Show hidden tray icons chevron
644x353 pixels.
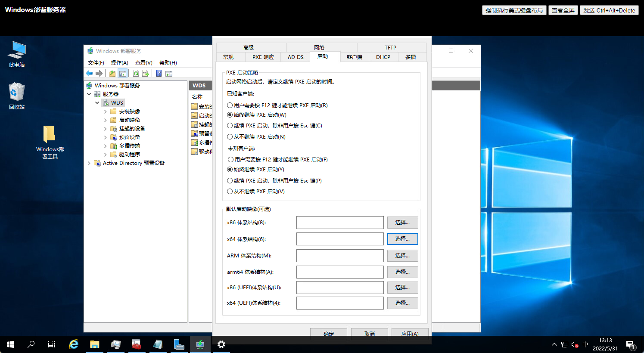pos(554,344)
